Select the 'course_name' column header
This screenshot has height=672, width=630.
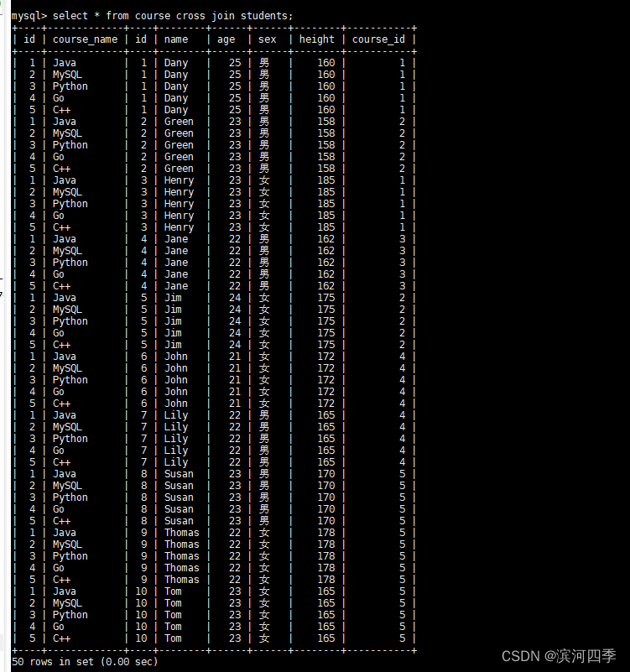[x=85, y=39]
